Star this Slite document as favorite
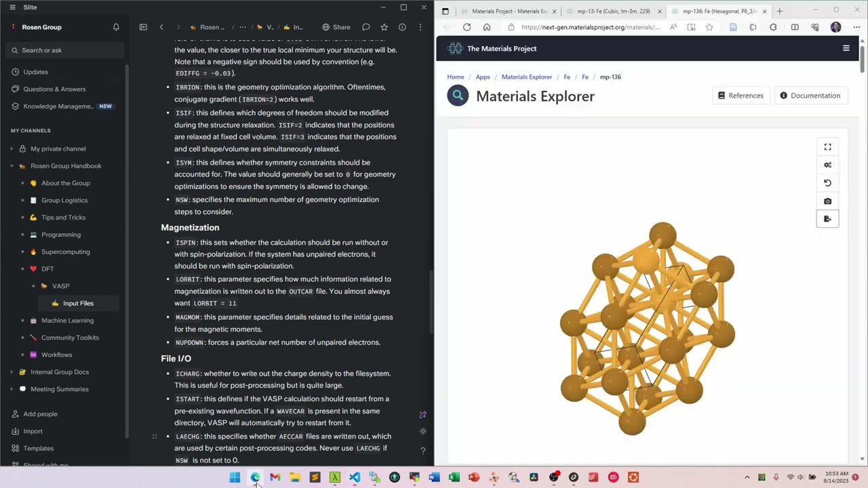868x488 pixels. click(384, 27)
